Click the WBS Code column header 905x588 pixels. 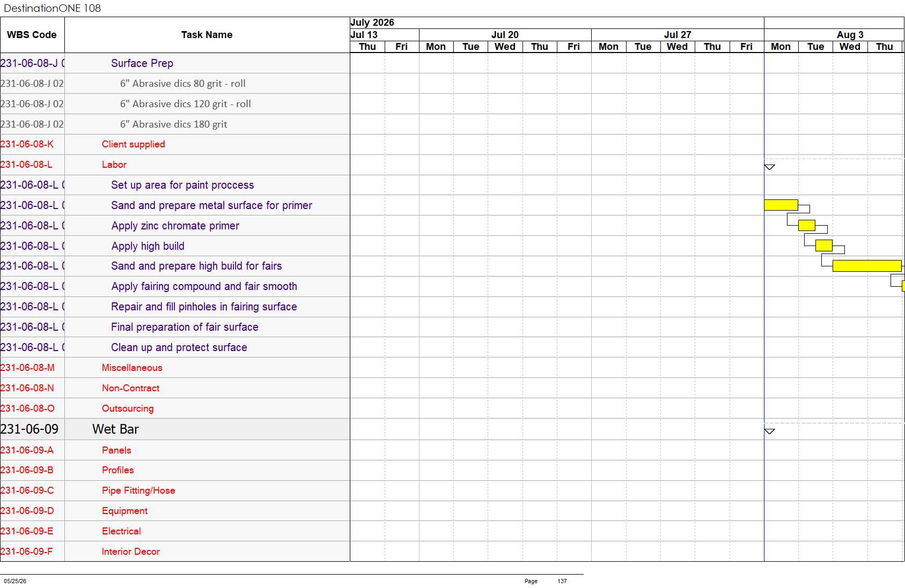click(32, 35)
